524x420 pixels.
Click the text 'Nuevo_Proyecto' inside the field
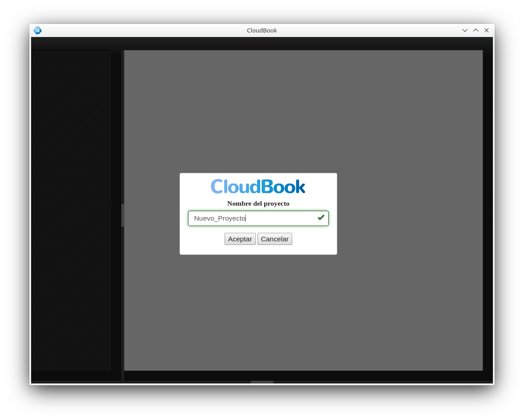click(220, 218)
